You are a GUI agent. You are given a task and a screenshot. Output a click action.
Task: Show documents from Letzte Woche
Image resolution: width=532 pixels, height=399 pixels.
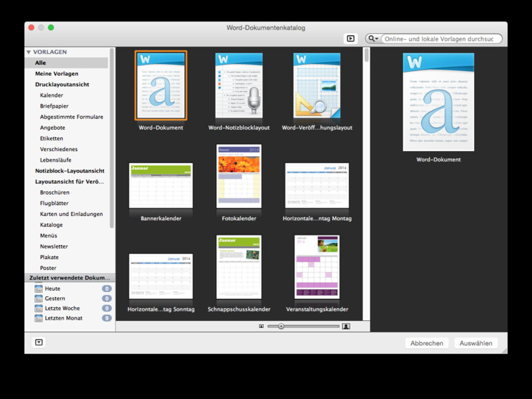(62, 308)
